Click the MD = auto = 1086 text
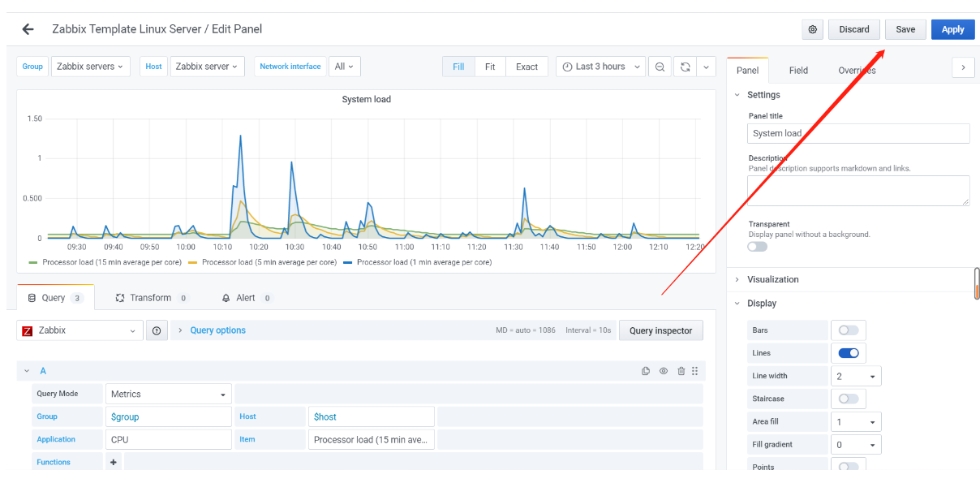Screen dimensions: 980x496 [526, 330]
